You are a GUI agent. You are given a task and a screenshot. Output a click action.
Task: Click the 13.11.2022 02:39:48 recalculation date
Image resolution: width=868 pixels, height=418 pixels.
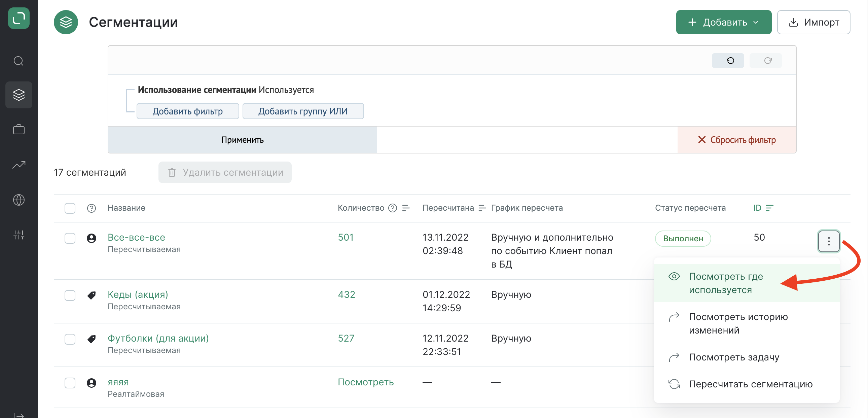[445, 244]
